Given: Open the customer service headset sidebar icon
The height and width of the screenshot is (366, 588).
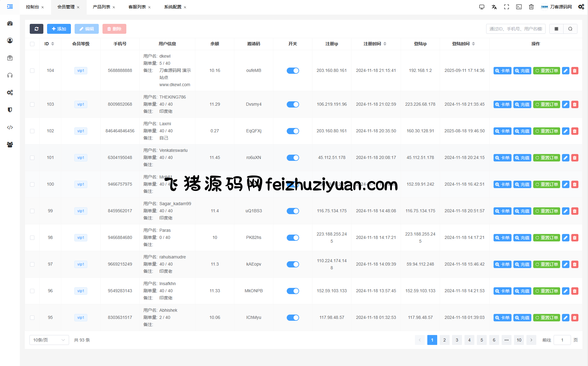Looking at the screenshot, I should click(x=10, y=75).
